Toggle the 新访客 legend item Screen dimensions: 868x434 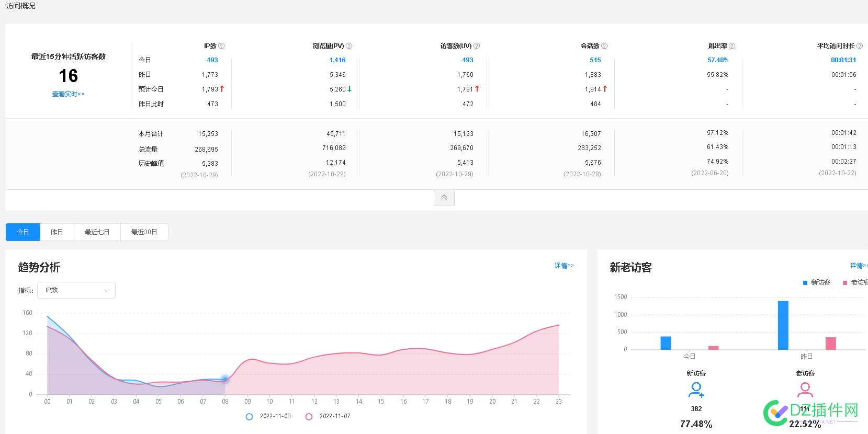pos(817,282)
